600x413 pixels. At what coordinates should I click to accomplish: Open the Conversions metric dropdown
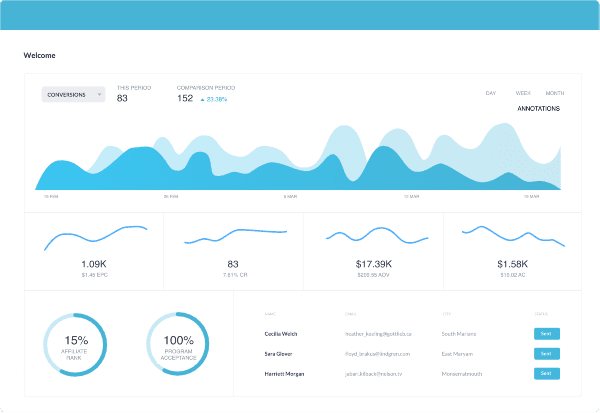coord(73,95)
